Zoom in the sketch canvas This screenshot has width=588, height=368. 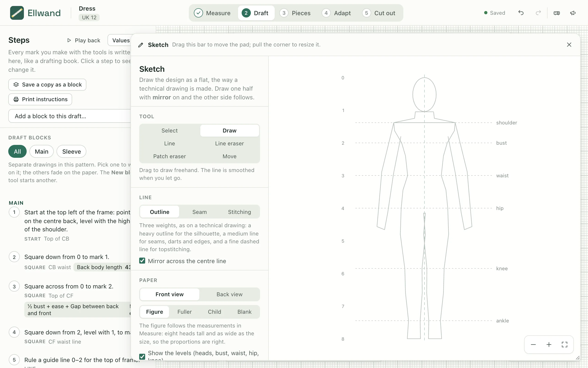(x=549, y=344)
